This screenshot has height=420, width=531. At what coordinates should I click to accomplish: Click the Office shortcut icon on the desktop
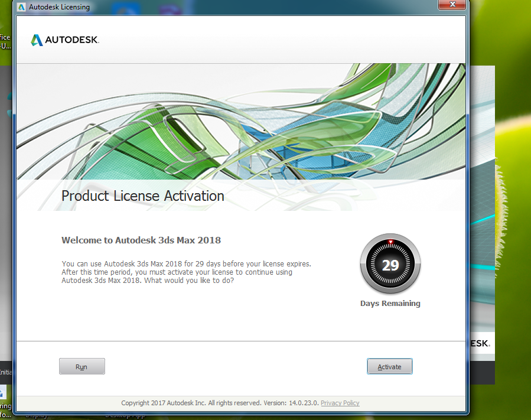(x=5, y=41)
